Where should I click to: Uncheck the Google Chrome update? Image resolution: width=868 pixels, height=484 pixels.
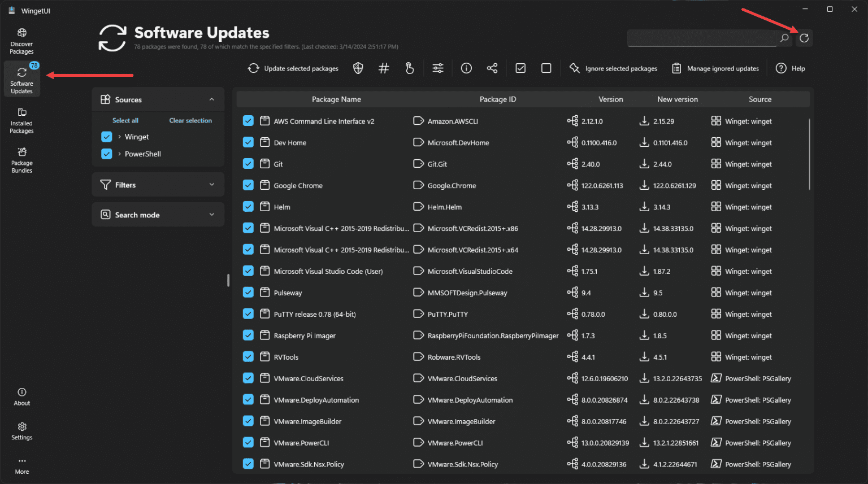(248, 185)
